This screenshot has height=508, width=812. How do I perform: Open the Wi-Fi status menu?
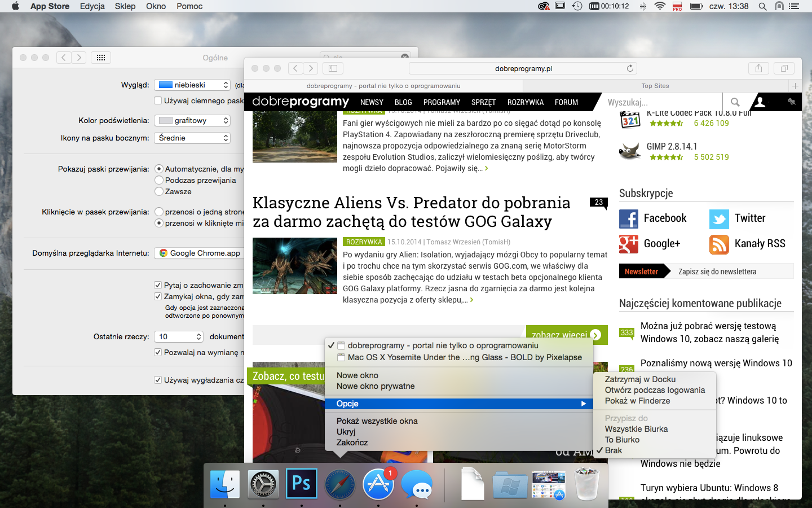point(660,6)
